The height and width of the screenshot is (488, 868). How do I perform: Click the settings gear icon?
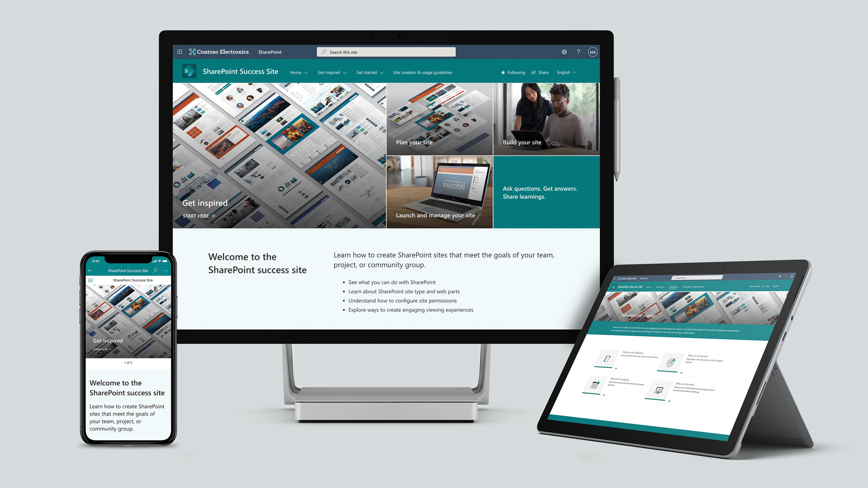(562, 52)
